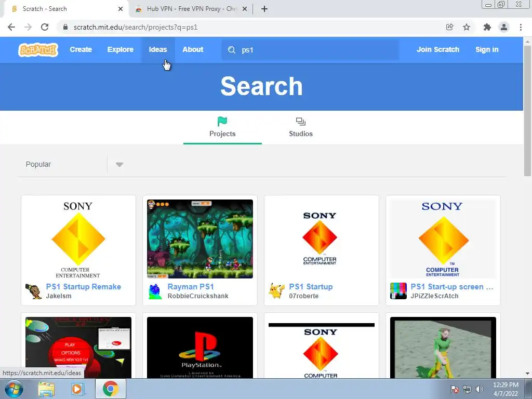
Task: Click the volume speaker tray icon
Action: (x=479, y=389)
